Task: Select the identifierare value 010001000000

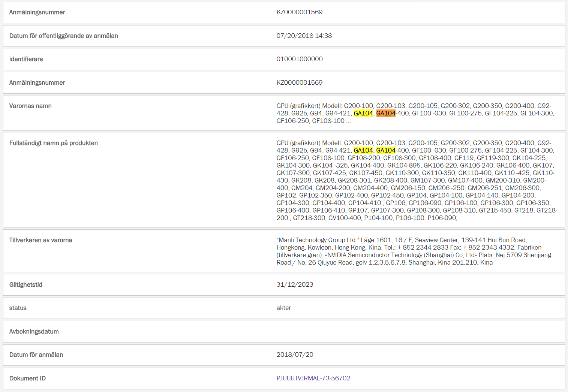Action: point(299,59)
